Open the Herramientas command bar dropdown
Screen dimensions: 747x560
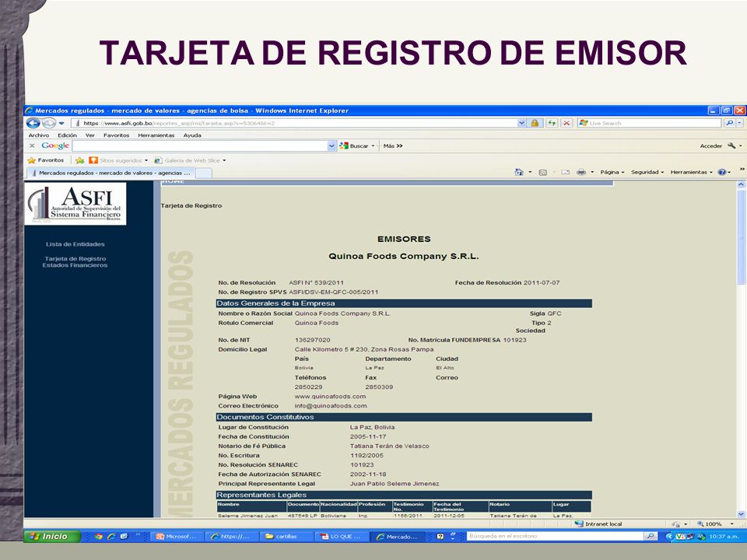[691, 173]
